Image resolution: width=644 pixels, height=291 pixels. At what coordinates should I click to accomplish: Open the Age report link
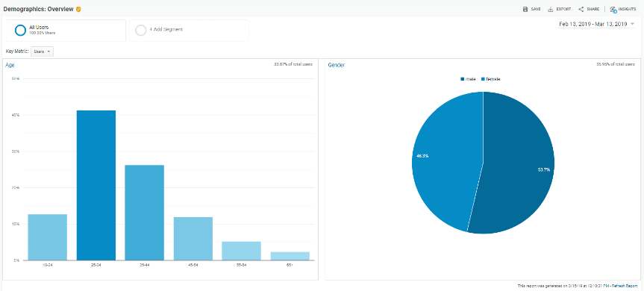tap(10, 65)
